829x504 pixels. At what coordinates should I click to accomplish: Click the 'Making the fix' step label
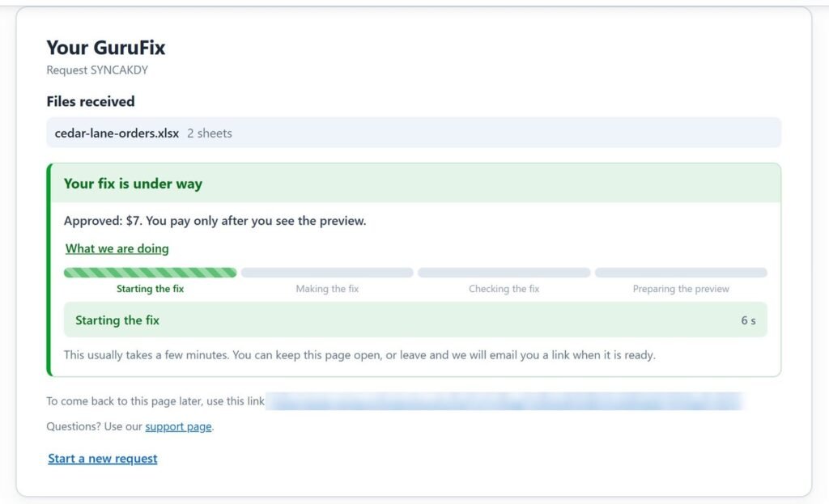coord(327,289)
